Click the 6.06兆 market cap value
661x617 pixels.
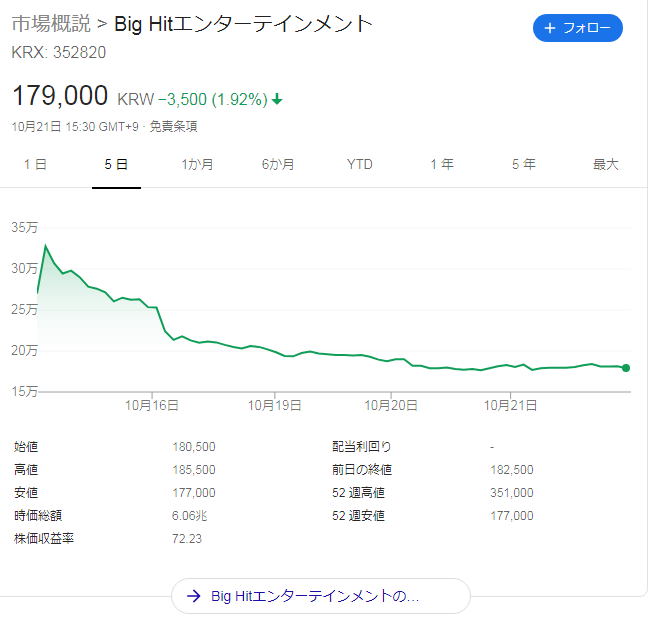[190, 515]
